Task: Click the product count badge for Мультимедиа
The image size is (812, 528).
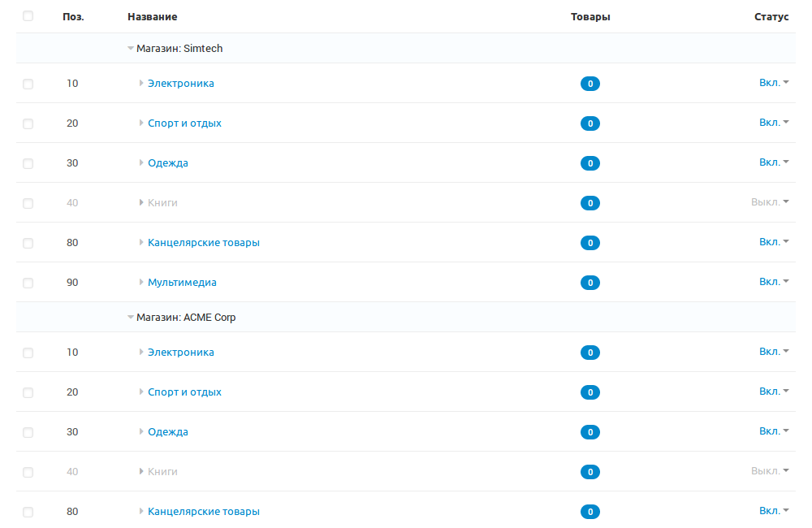Action: [590, 283]
